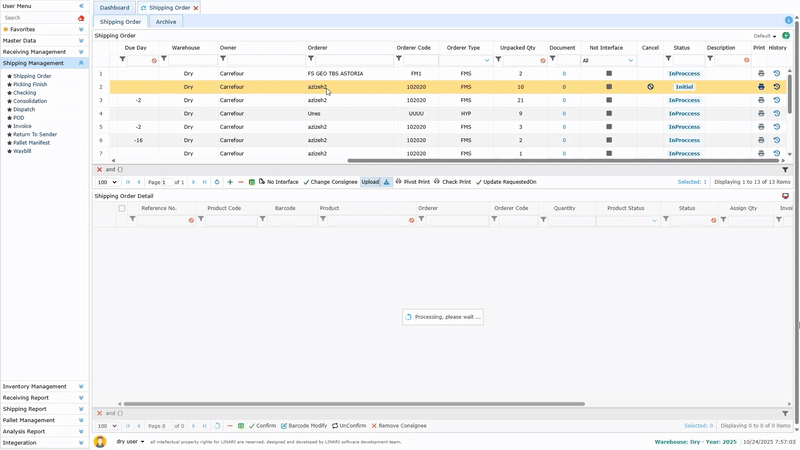Image resolution: width=800 pixels, height=450 pixels.
Task: Click the Pivot Print toolbar button
Action: tap(413, 182)
